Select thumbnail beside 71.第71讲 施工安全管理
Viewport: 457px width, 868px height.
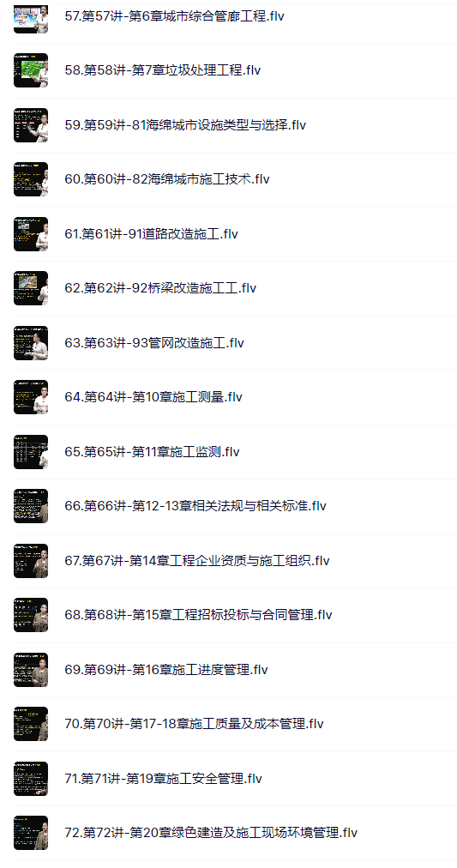click(x=31, y=780)
